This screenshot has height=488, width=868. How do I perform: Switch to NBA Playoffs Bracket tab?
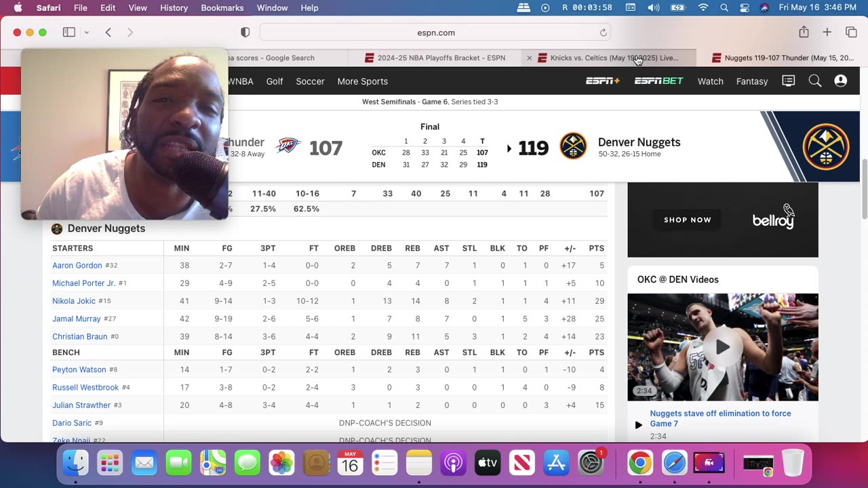click(x=435, y=58)
